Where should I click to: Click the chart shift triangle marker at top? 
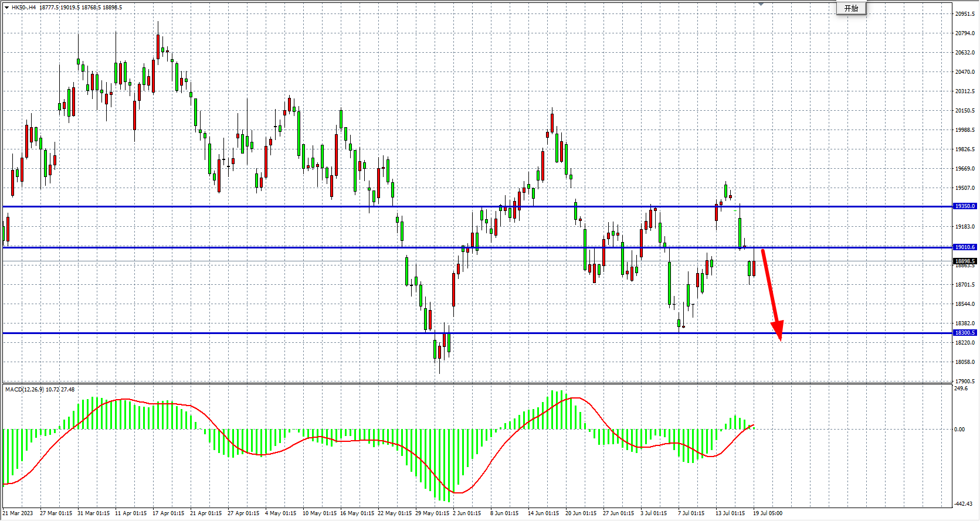761,4
